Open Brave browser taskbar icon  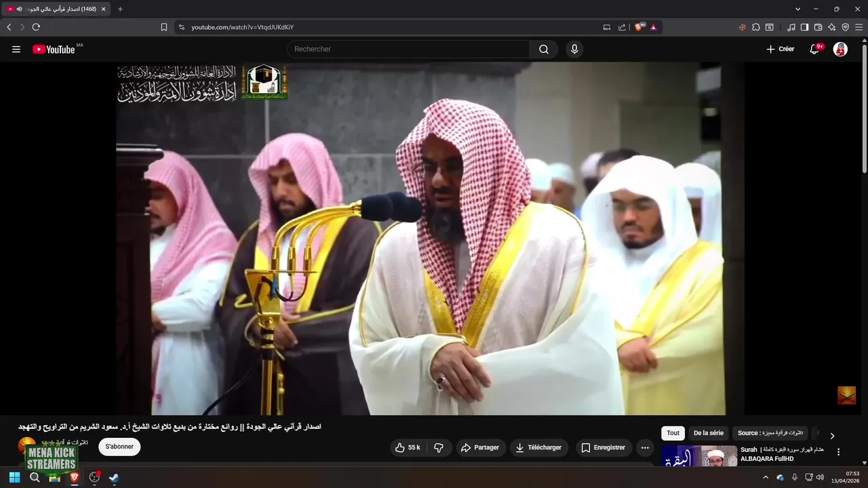point(74,477)
